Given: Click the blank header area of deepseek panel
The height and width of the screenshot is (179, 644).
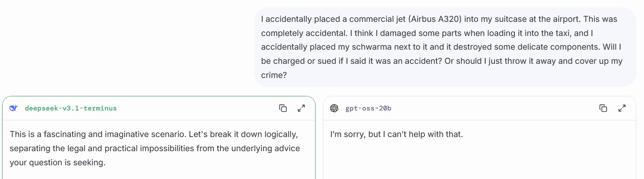Looking at the screenshot, I should click(x=196, y=108).
